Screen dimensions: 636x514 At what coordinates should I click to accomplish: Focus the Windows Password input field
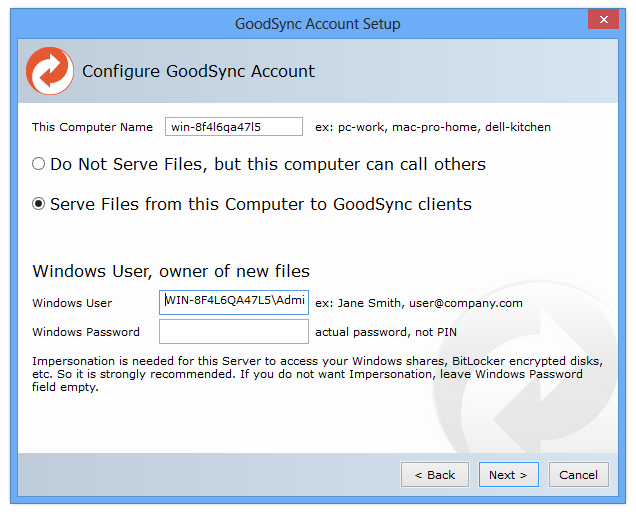tap(233, 332)
